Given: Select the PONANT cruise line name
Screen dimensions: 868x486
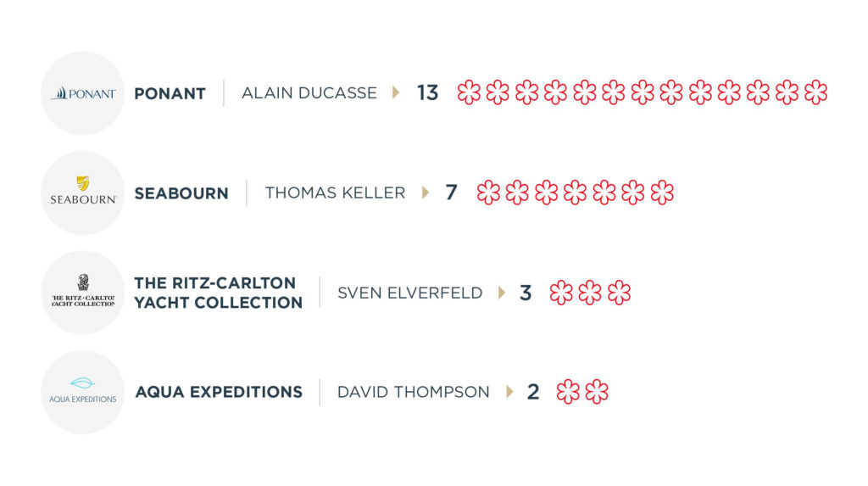Looking at the screenshot, I should coord(170,93).
